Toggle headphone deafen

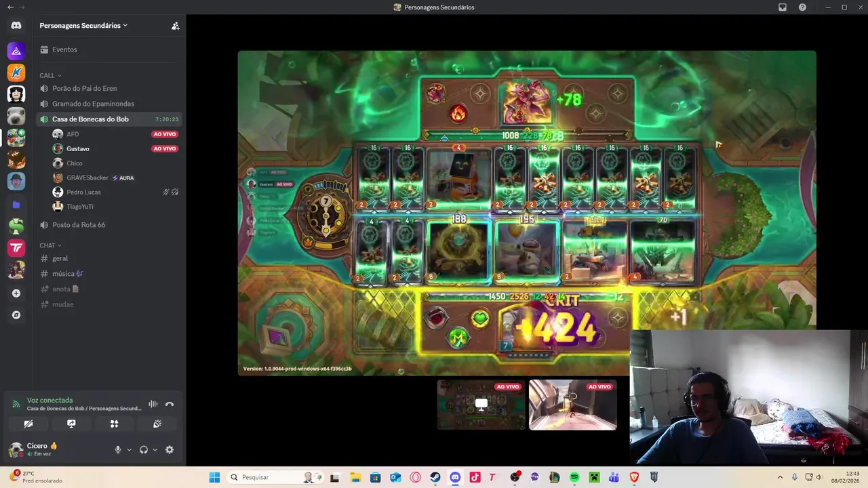coord(144,449)
